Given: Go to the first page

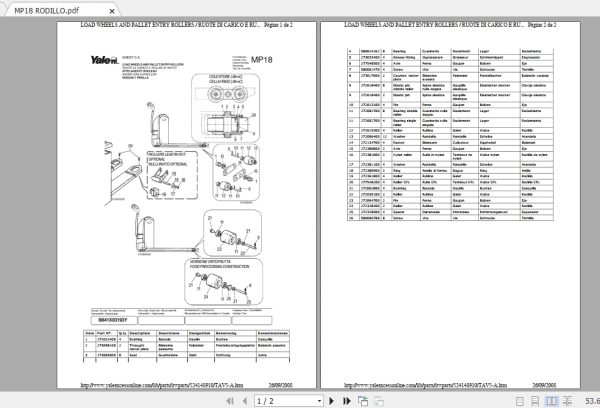Looking at the screenshot, I should tap(230, 401).
